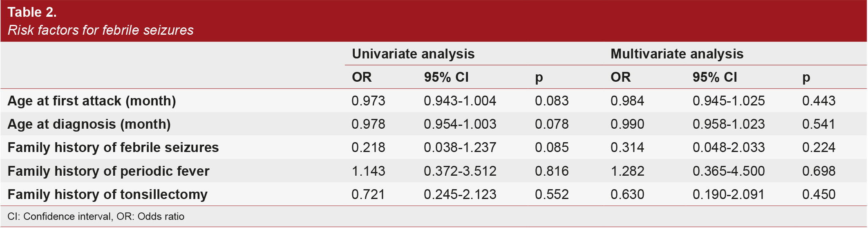868x228 pixels.
Task: Select the confidence interval cell 0.954-1.003
Action: coord(460,124)
